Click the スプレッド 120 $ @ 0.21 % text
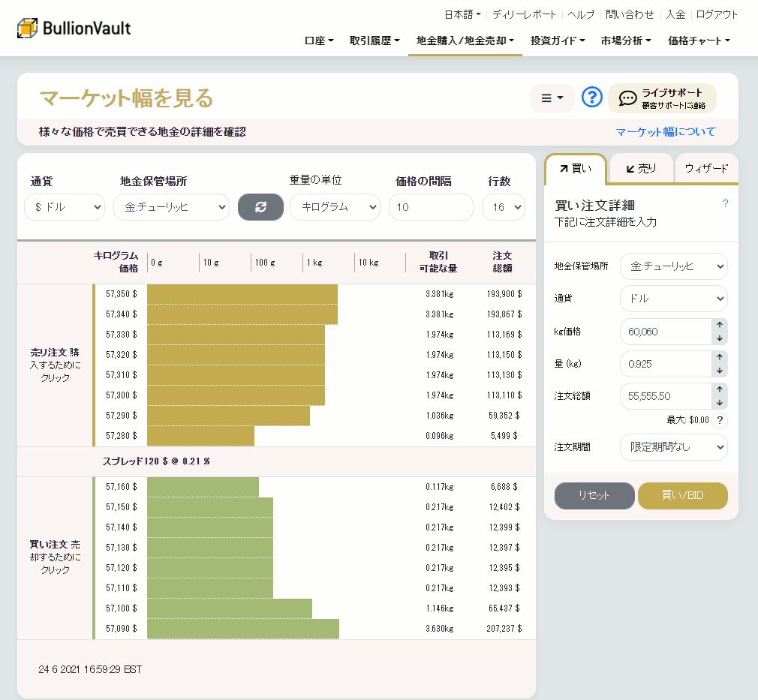Image resolution: width=758 pixels, height=700 pixels. click(x=155, y=461)
